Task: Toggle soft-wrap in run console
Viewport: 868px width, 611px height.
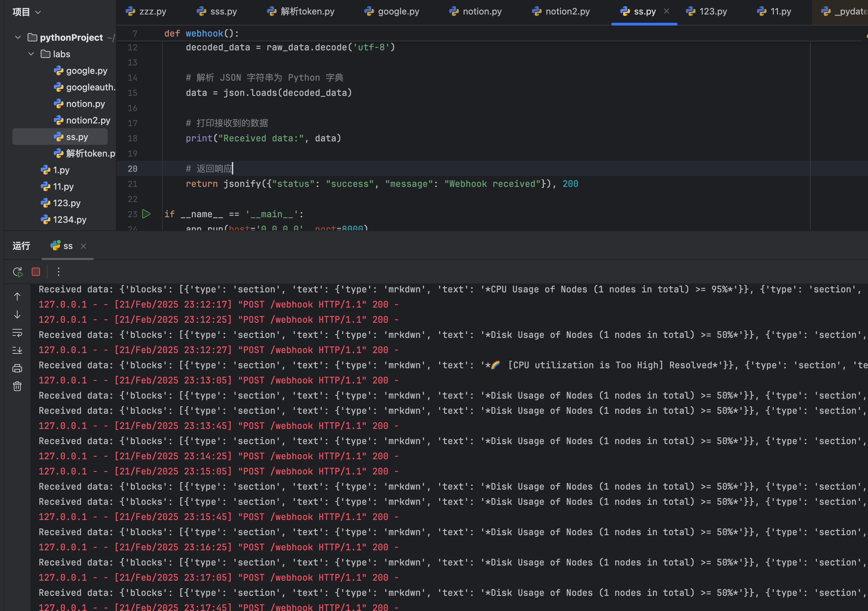Action: (17, 333)
